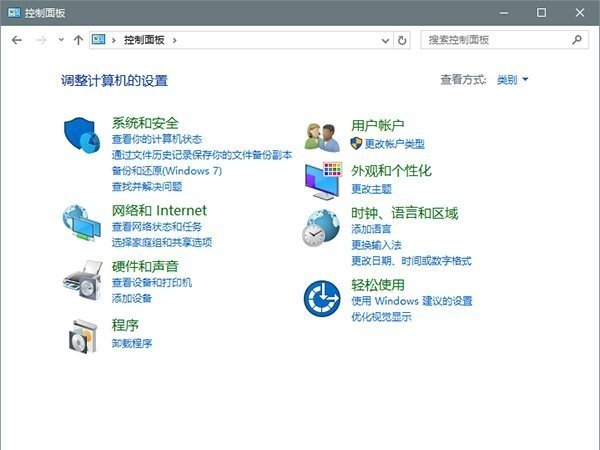Open the 轻松使用 ease of access icon

point(322,298)
